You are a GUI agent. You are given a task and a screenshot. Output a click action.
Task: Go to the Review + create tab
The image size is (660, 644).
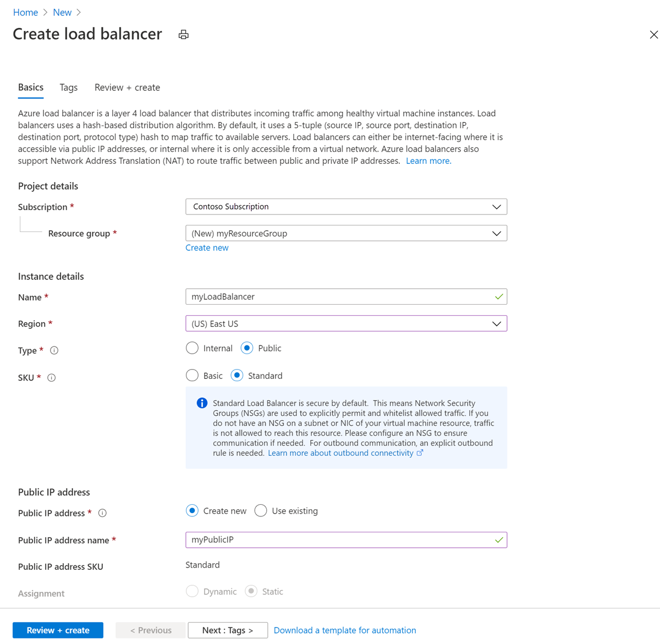click(127, 87)
